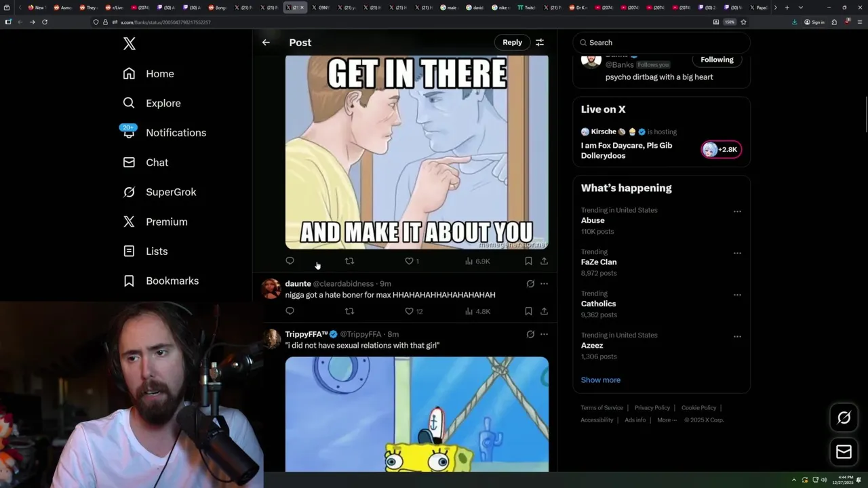Reply to the GET IN THERE meme post
Viewport: 868px width, 488px height.
[x=290, y=261]
